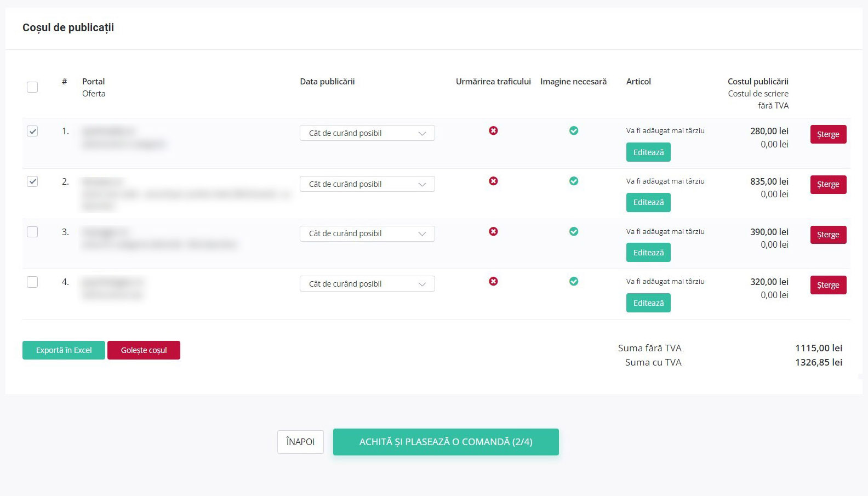This screenshot has height=496, width=868.
Task: Click green image-required check icon in row 4
Action: [x=574, y=281]
